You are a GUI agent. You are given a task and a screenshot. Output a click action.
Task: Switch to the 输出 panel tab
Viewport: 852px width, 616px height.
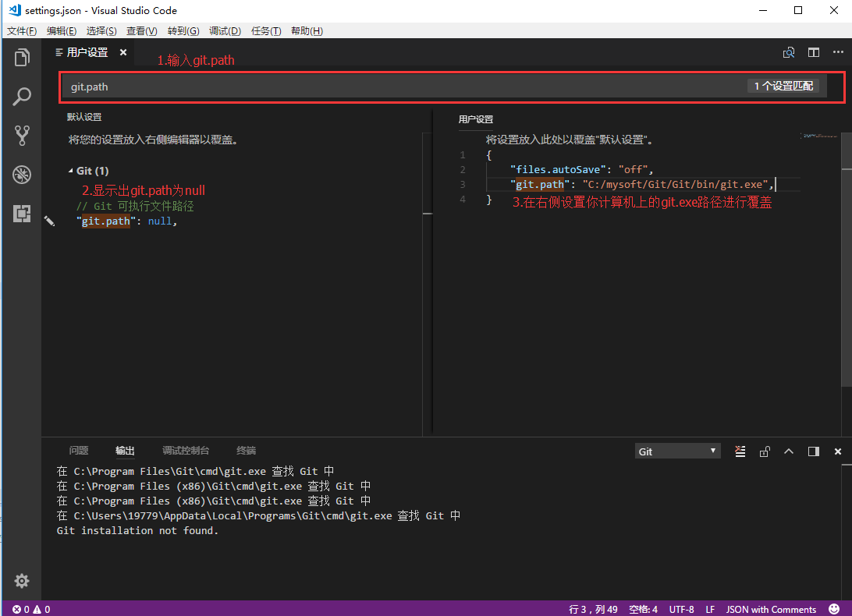pos(125,451)
